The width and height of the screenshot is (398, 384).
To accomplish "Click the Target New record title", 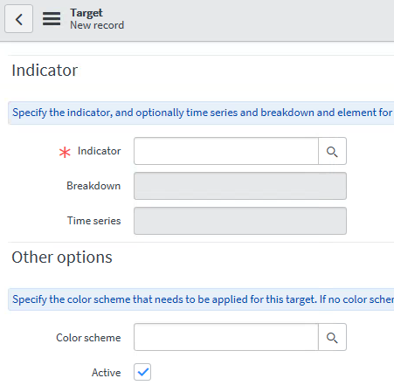I will [97, 19].
